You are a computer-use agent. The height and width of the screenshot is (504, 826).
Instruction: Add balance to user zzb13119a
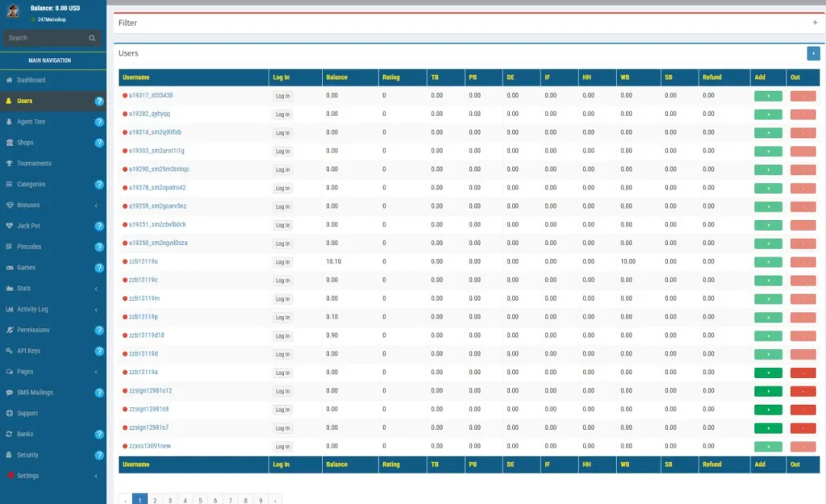click(768, 373)
